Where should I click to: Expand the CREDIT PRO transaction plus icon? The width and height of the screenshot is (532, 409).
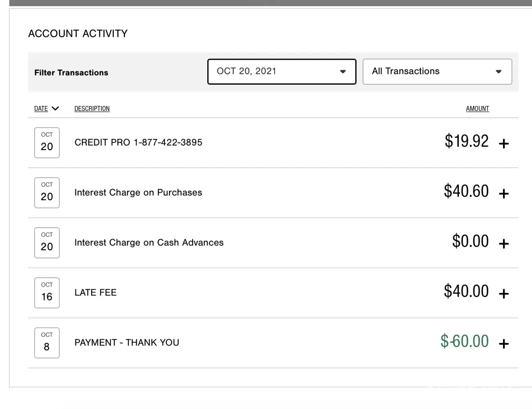click(x=504, y=144)
